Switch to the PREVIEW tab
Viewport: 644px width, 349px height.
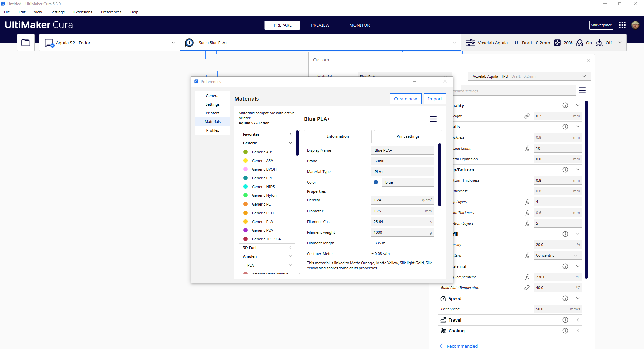320,25
